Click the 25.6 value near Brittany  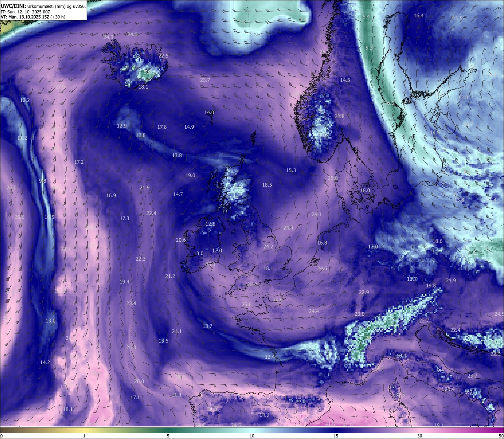tap(246, 304)
